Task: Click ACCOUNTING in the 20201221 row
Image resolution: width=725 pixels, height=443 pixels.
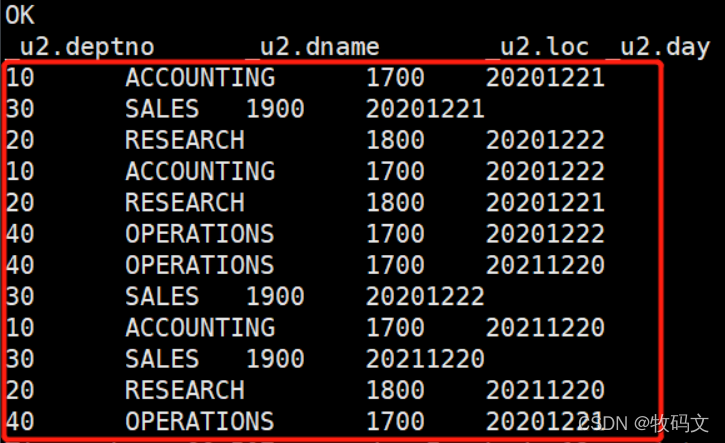Action: point(200,77)
